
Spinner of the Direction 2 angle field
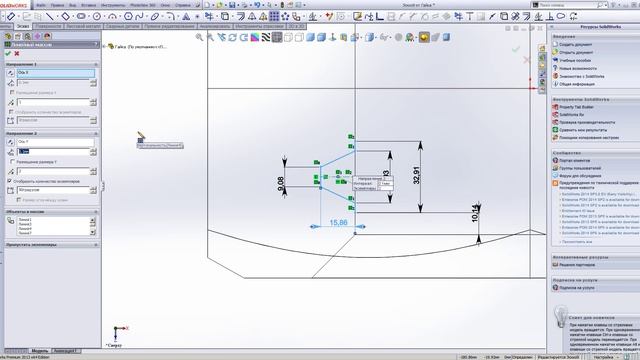(93, 190)
